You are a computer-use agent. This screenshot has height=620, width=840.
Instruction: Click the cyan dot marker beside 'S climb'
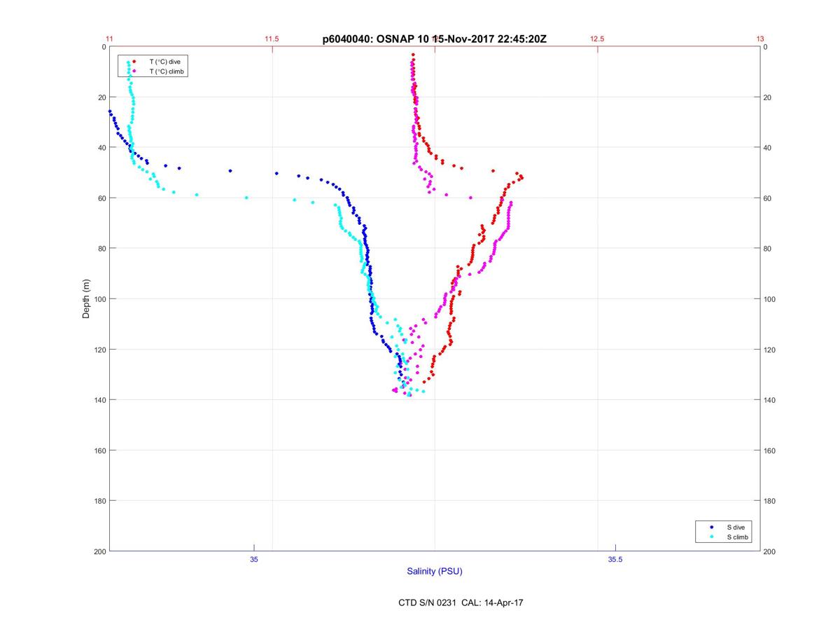pos(712,537)
